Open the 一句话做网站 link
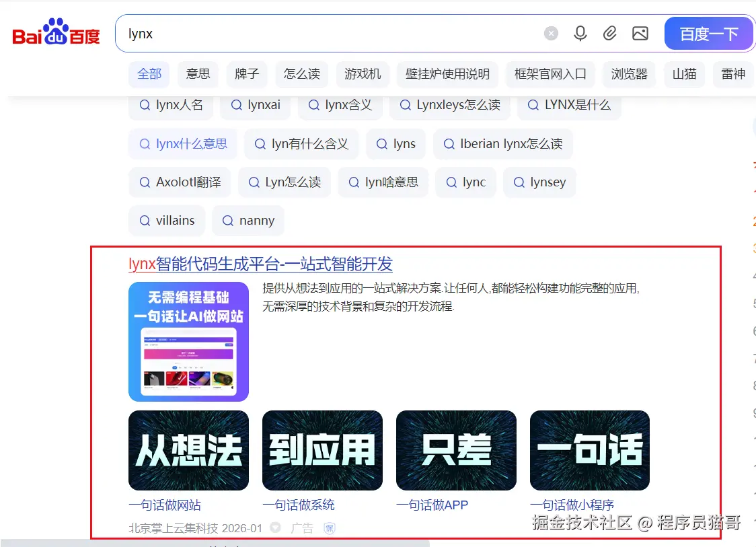Viewport: 756px width, 547px height. click(164, 505)
